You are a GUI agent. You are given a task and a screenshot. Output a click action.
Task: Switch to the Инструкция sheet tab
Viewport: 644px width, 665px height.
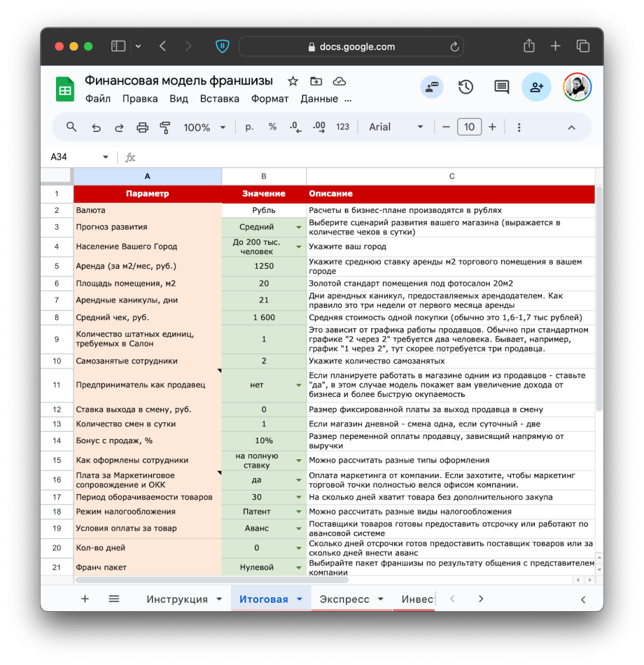pyautogui.click(x=177, y=598)
